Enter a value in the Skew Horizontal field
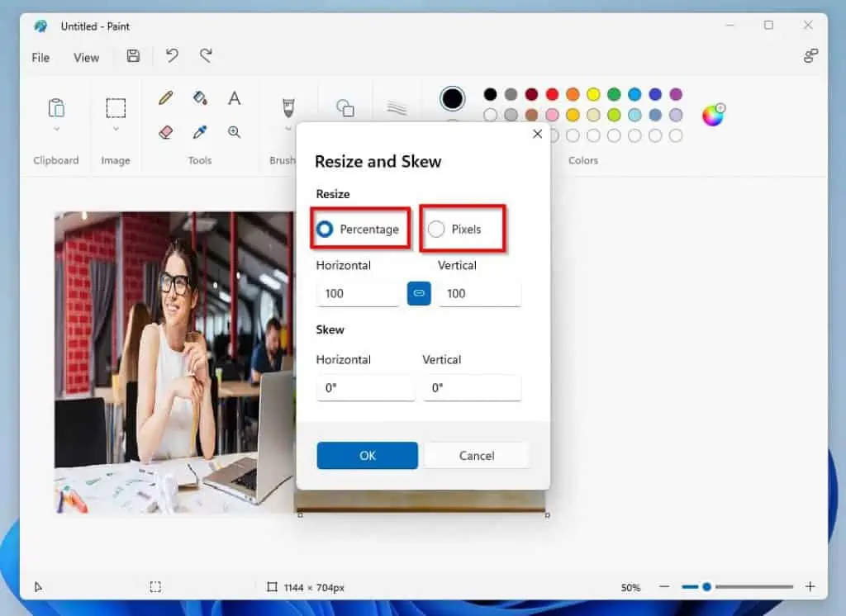The width and height of the screenshot is (846, 616). click(366, 388)
